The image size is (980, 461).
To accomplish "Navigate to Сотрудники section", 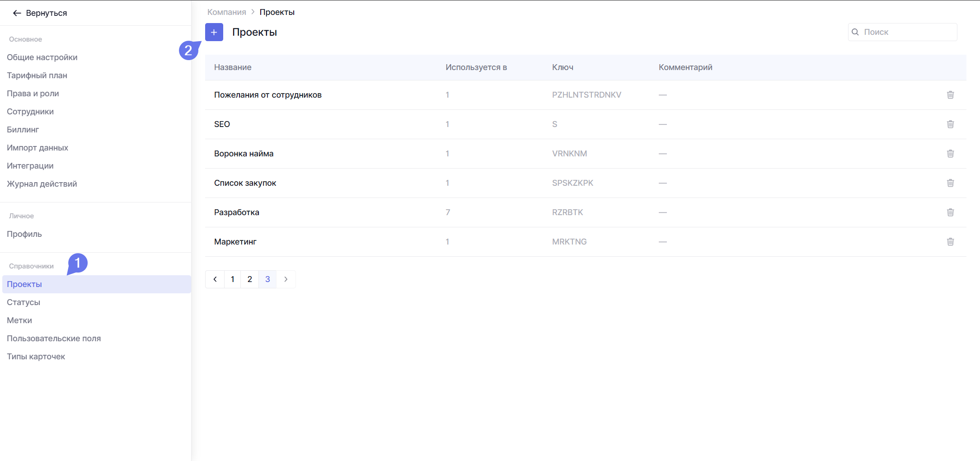I will [x=30, y=112].
